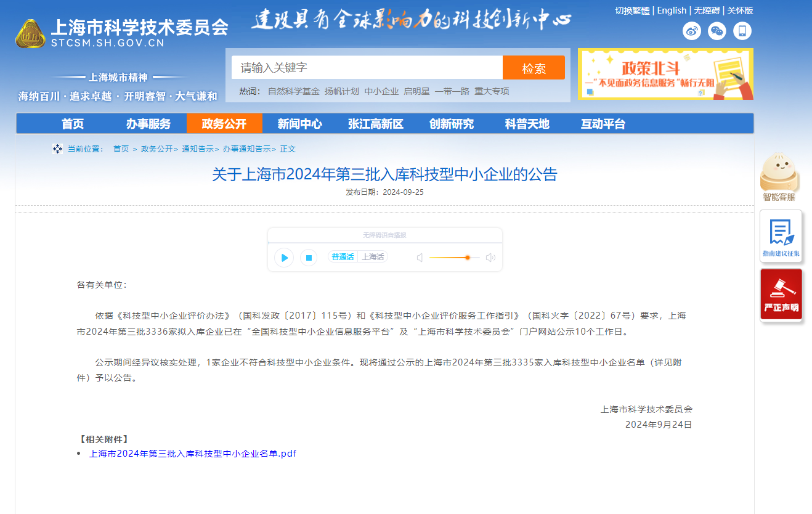This screenshot has height=514, width=812.
Task: Open the 政务公开 navigation tab
Action: click(x=224, y=124)
